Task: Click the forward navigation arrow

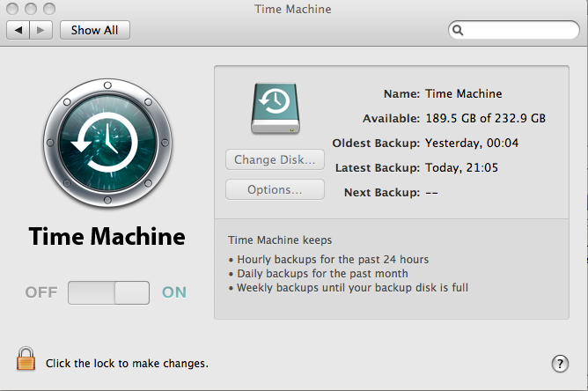Action: pos(40,30)
